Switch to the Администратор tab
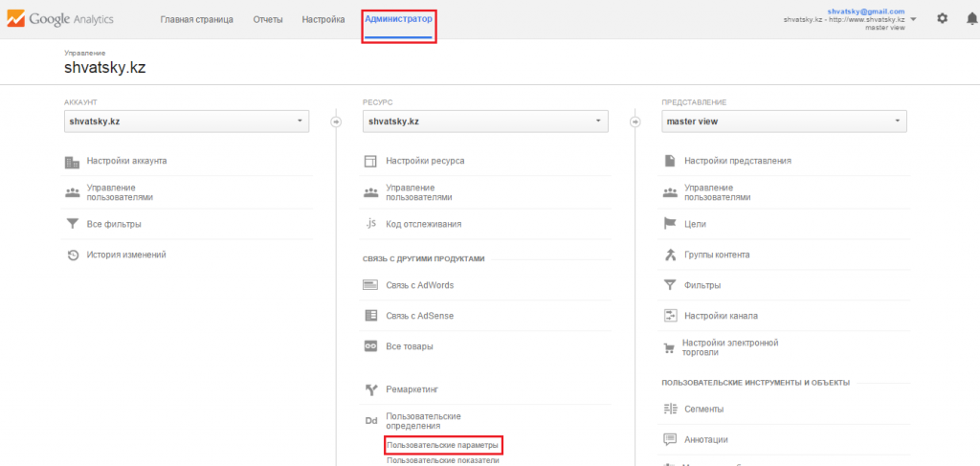 click(x=398, y=19)
